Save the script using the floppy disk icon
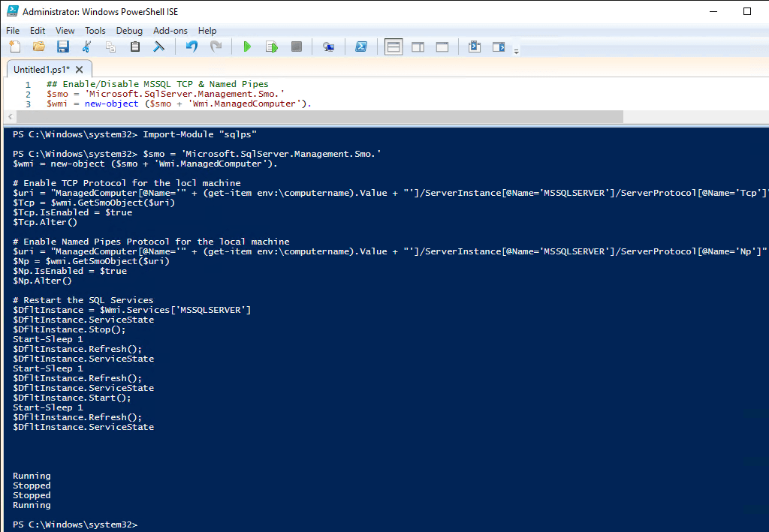Viewport: 769px width, 532px height. pos(63,47)
